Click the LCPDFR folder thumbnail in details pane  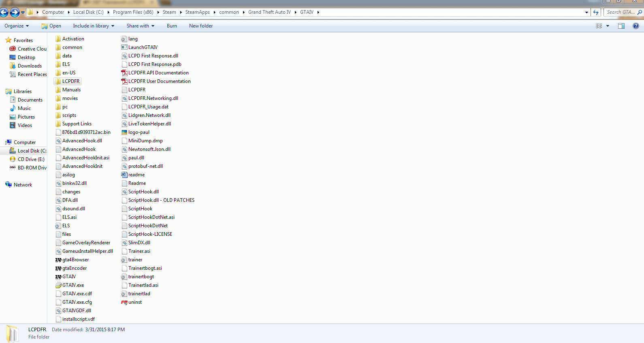coord(12,334)
